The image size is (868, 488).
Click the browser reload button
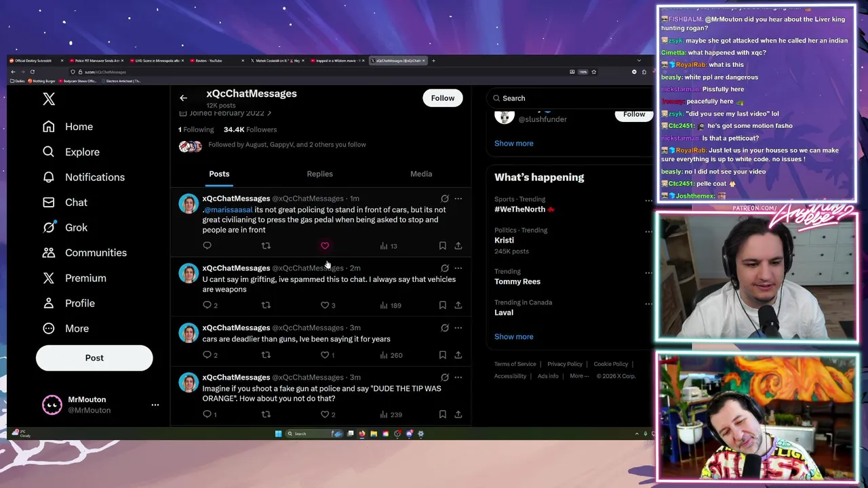[32, 72]
